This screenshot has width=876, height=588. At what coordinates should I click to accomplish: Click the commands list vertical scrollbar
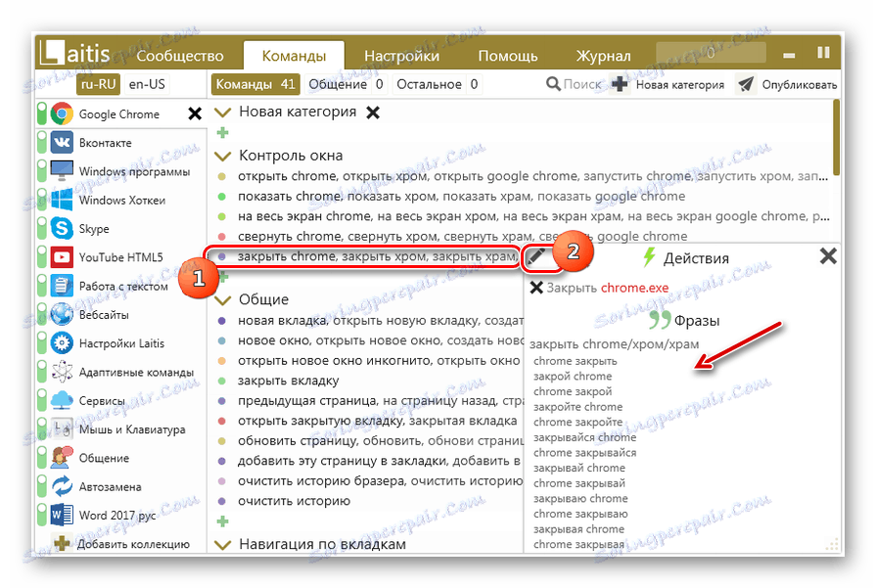point(836,137)
